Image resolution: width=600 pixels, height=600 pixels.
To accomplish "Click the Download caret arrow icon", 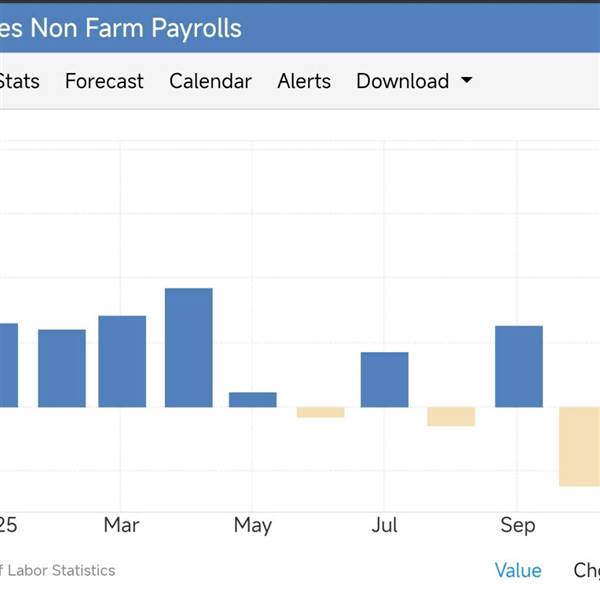I will click(466, 81).
